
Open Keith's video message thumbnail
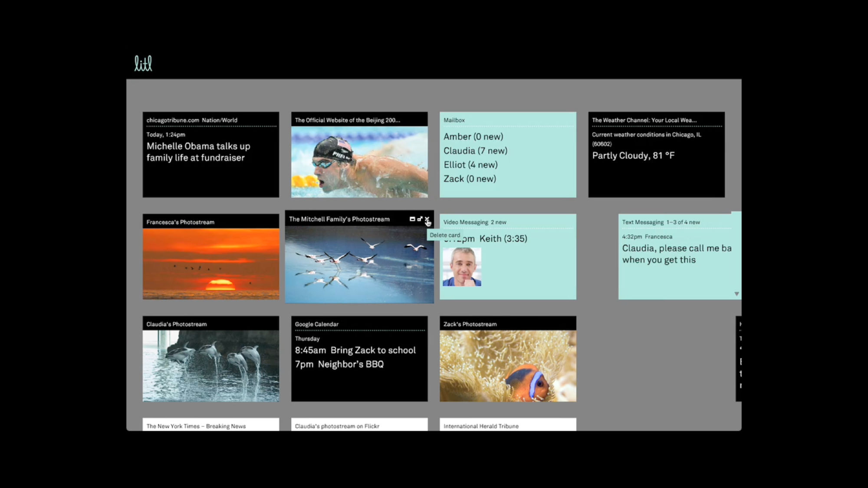[x=462, y=267]
